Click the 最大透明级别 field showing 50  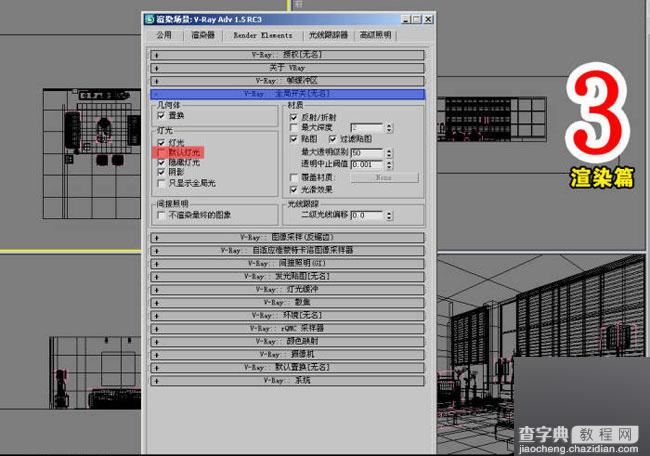coord(367,153)
